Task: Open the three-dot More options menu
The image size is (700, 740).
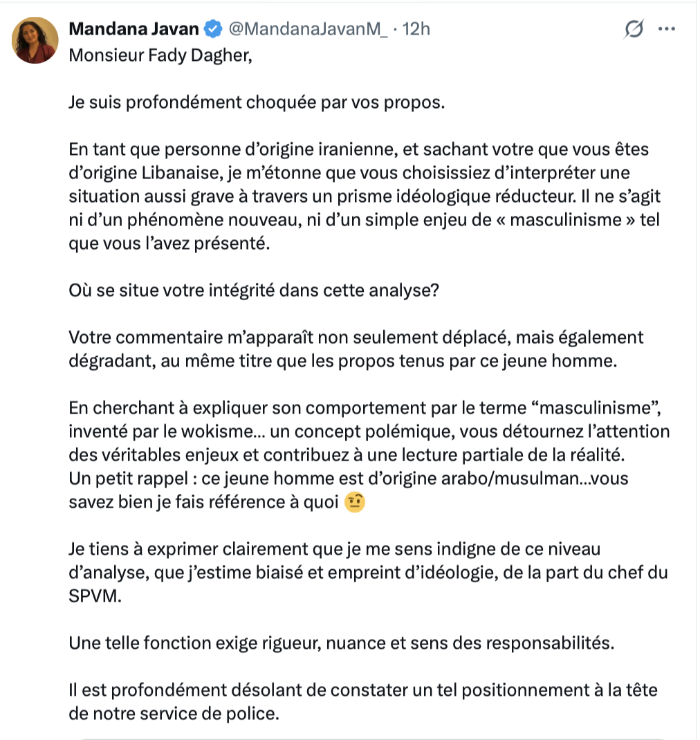Action: coord(666,29)
